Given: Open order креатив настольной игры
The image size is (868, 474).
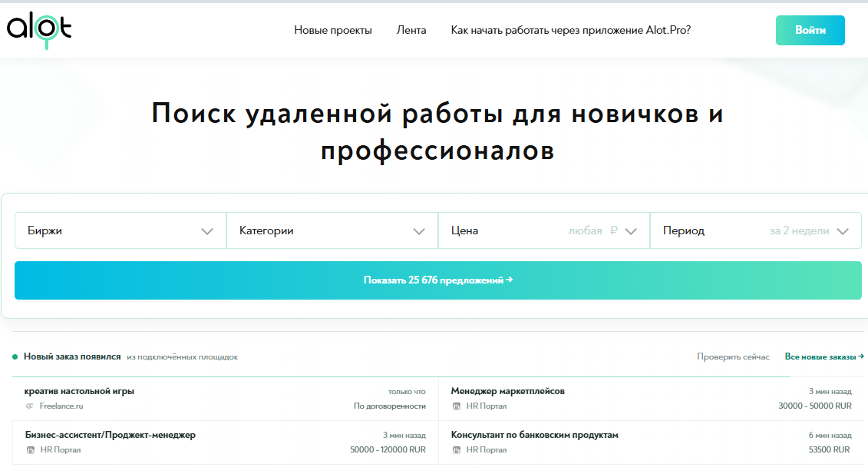Looking at the screenshot, I should click(79, 391).
